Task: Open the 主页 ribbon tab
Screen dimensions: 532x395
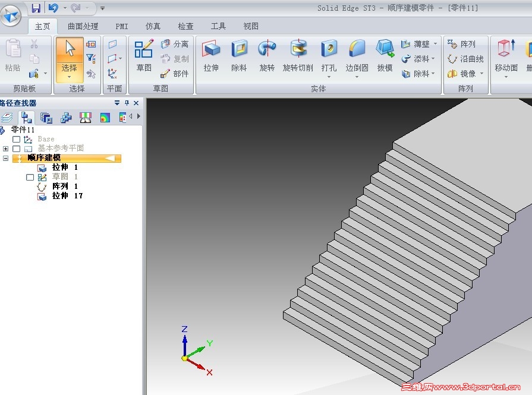Action: click(x=42, y=26)
